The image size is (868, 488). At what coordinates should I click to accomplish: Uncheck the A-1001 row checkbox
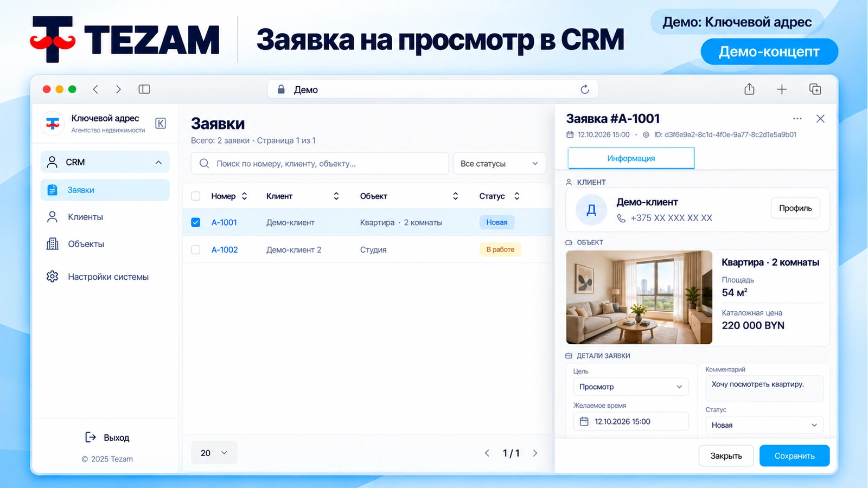point(196,222)
